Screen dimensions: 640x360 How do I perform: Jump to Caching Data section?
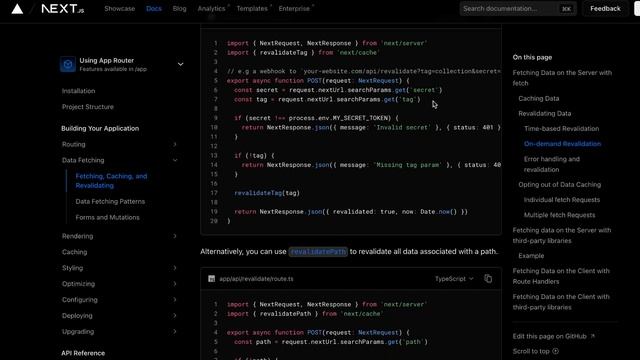538,98
